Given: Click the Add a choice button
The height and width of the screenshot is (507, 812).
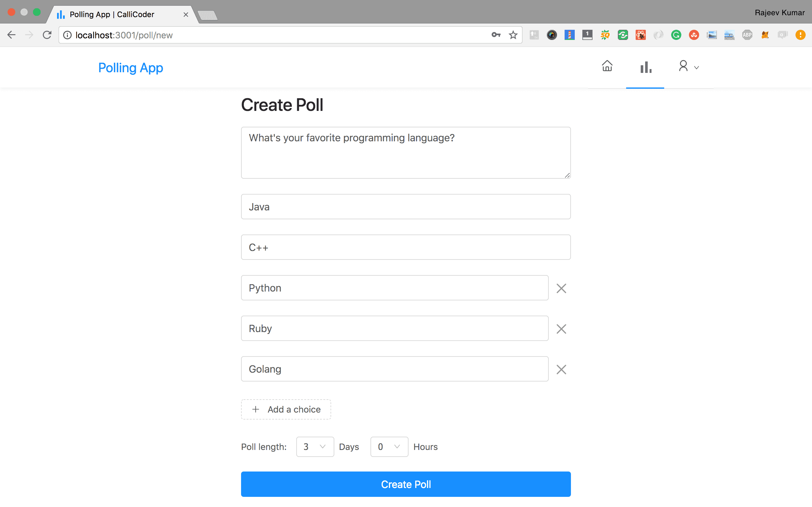Looking at the screenshot, I should [286, 409].
